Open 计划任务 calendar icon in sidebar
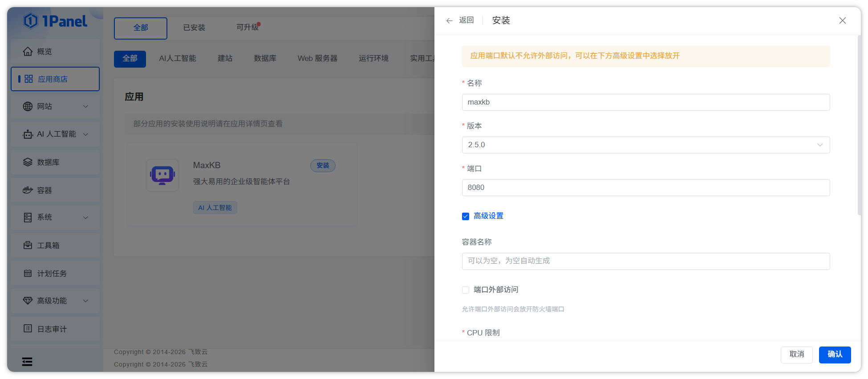 click(x=28, y=274)
